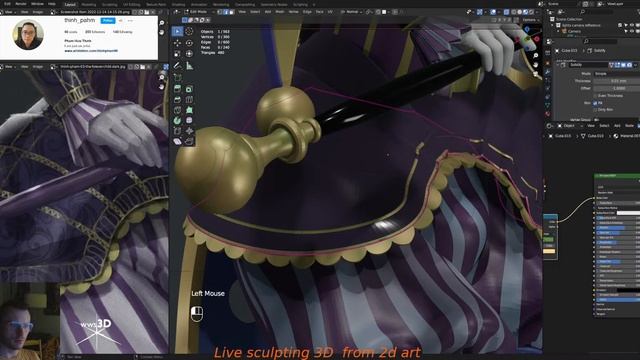Select the Transform tool

pos(189,53)
